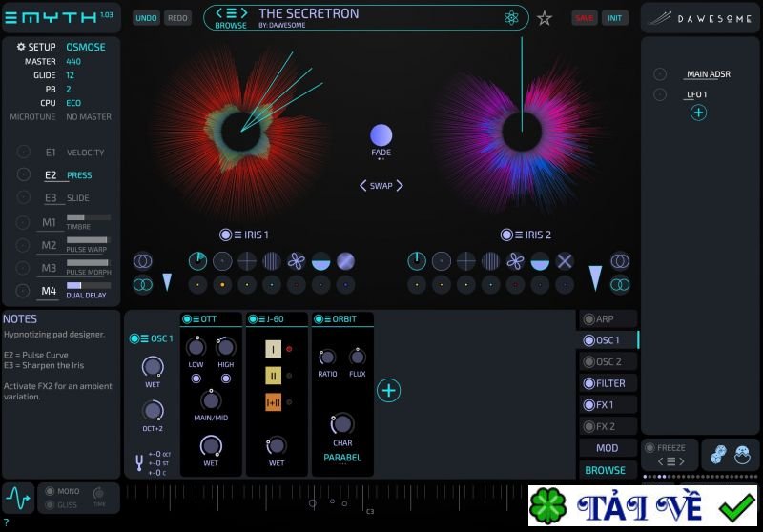Select J-60 chorus mode I+II button
Viewport: 763px width, 532px height.
point(273,402)
